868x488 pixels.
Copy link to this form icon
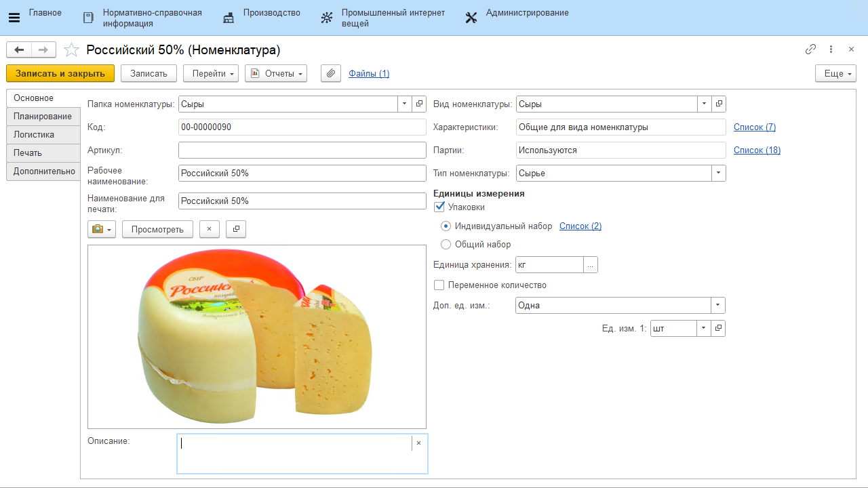[x=810, y=49]
